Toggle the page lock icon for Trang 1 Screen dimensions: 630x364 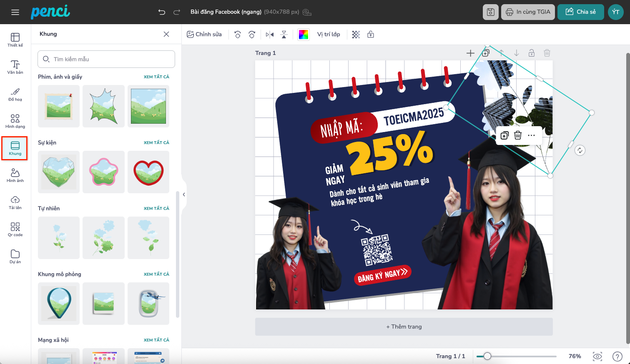(x=531, y=53)
